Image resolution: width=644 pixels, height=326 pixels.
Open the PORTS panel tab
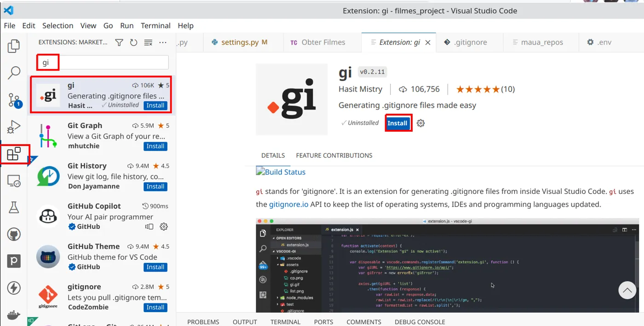click(323, 322)
